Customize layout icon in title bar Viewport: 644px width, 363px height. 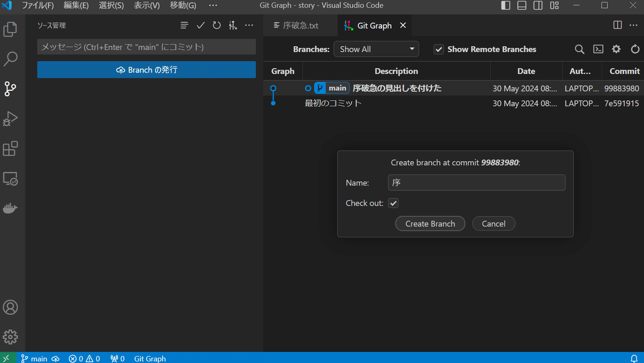(554, 5)
